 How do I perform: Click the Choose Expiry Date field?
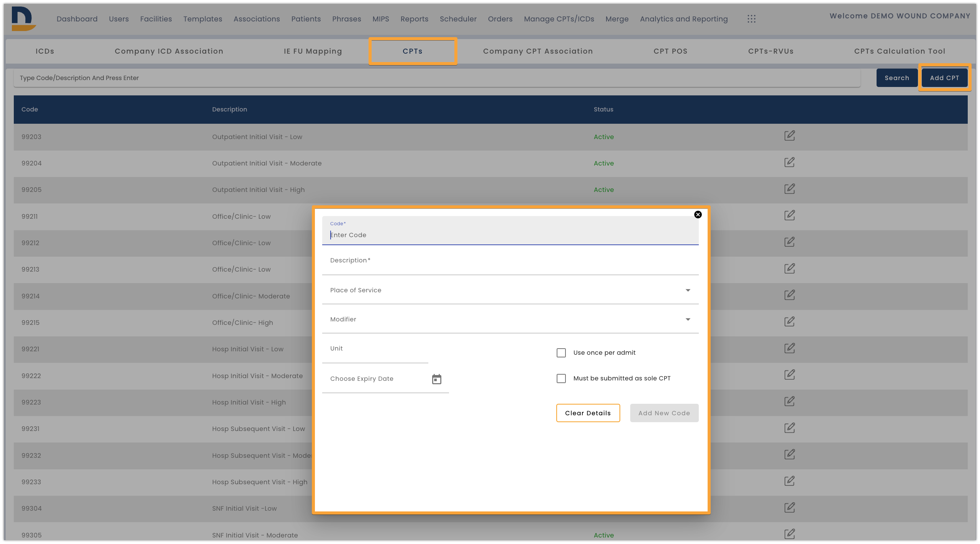(x=385, y=379)
